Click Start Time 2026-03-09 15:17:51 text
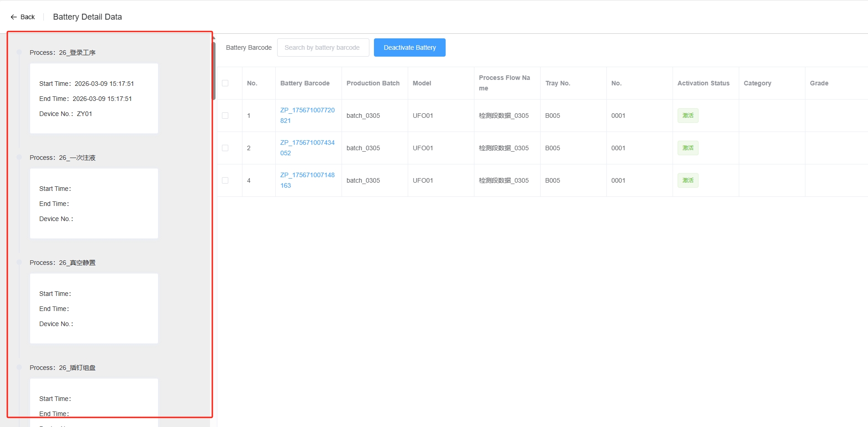The image size is (868, 427). tap(87, 84)
